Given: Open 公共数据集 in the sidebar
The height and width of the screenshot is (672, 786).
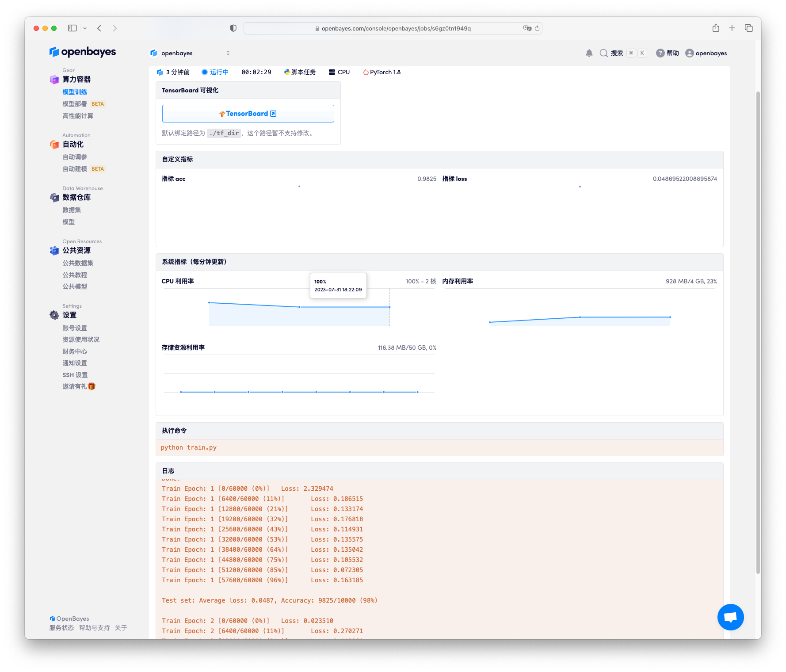Looking at the screenshot, I should [78, 263].
